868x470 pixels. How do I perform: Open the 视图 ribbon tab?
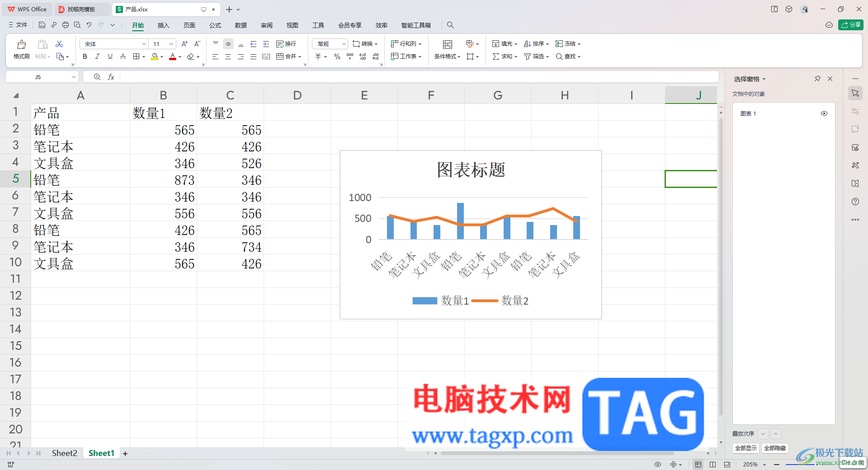coord(292,25)
